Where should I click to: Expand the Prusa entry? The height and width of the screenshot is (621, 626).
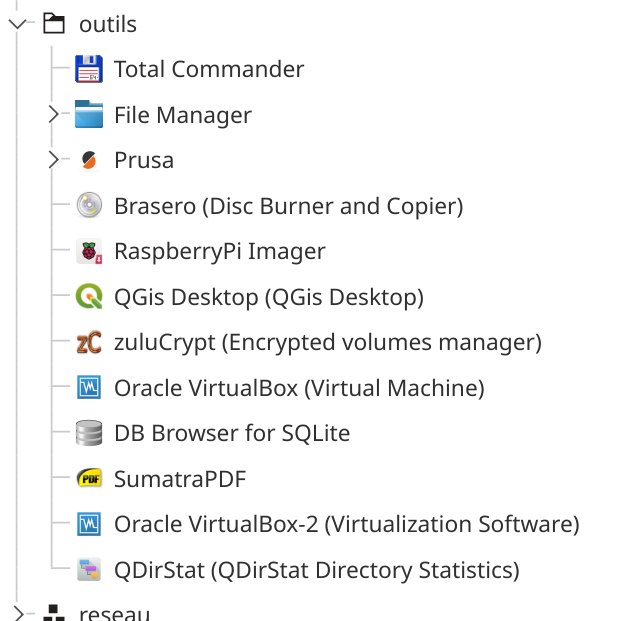[x=53, y=160]
